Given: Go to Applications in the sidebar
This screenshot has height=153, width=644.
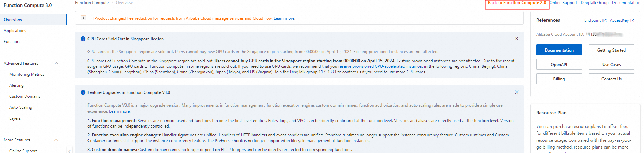Looking at the screenshot, I should (15, 31).
